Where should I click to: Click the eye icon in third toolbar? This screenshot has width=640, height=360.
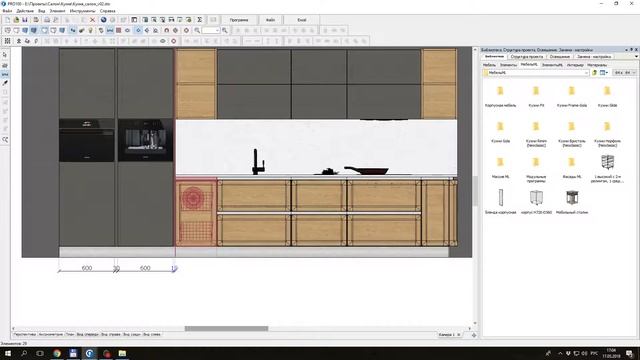pos(163,41)
